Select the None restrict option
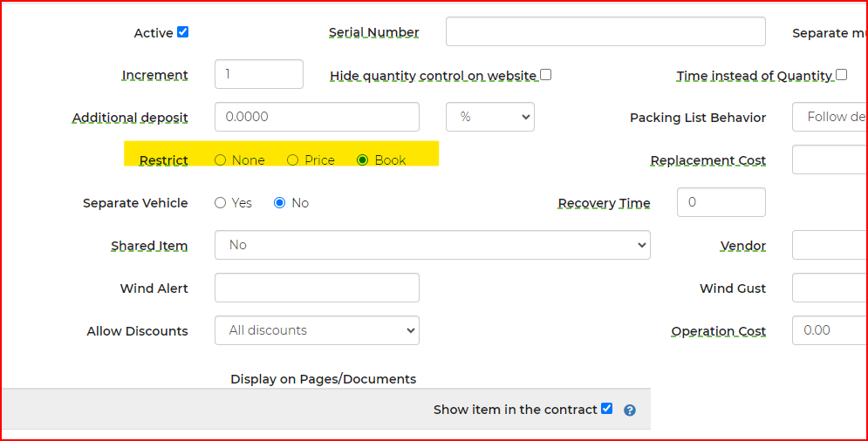Viewport: 868px width, 441px height. 221,160
